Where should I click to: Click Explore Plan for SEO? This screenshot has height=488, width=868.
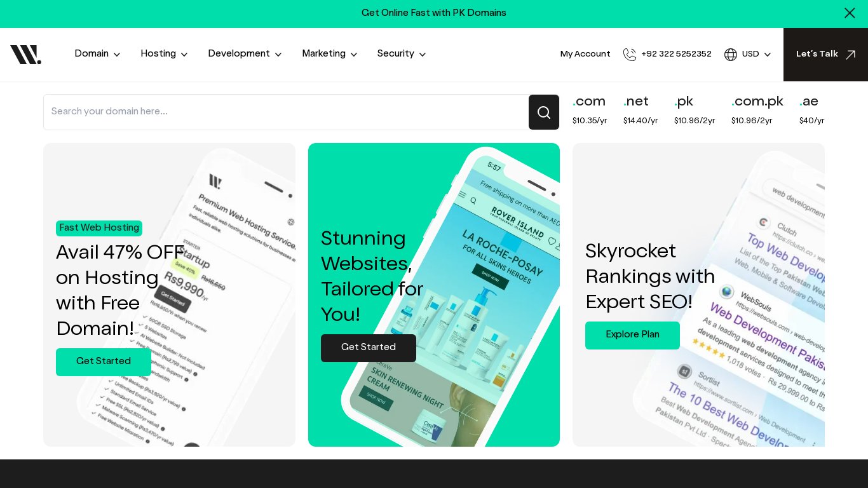(632, 335)
